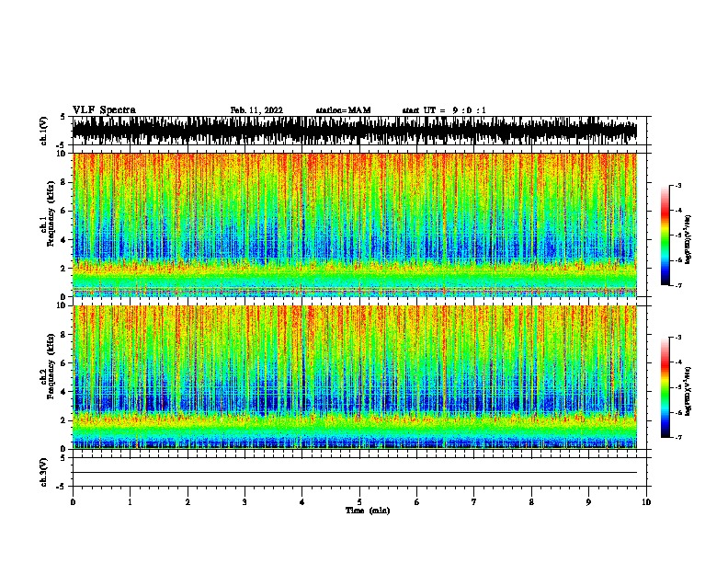This screenshot has width=728, height=563.
Task: Click time axis tick label "3"
Action: (x=245, y=502)
